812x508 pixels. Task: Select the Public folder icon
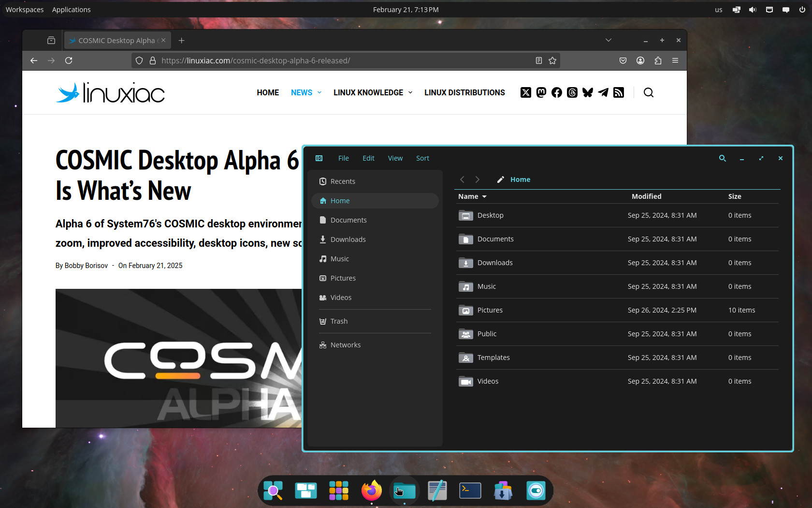(465, 334)
